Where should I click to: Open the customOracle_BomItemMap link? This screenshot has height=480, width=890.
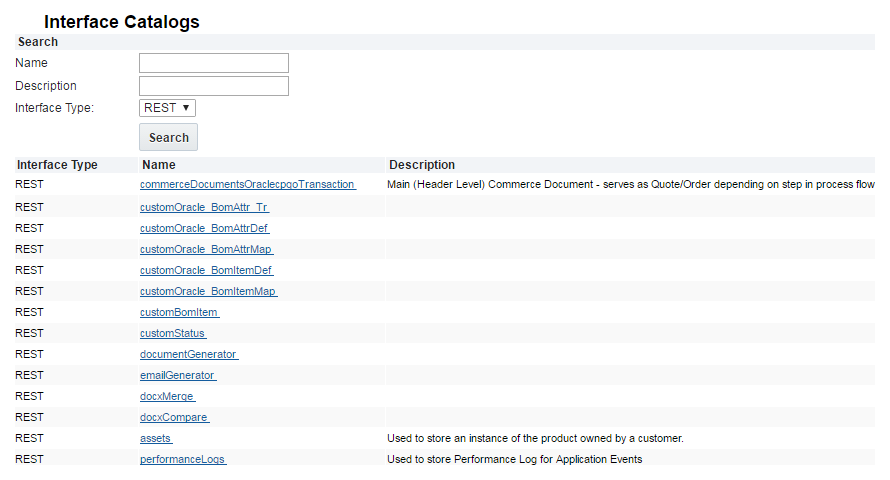[208, 291]
